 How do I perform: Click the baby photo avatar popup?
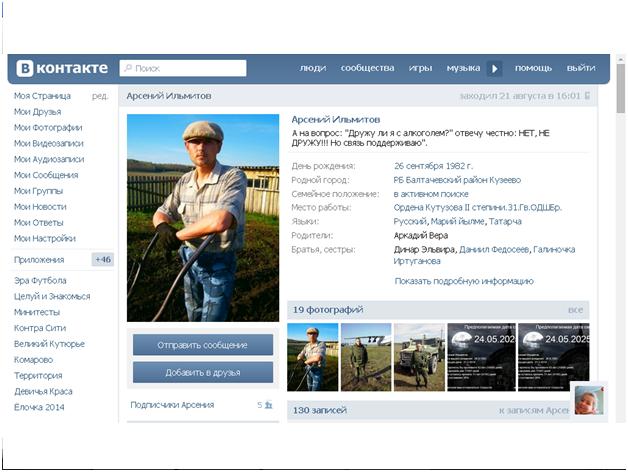tap(589, 400)
